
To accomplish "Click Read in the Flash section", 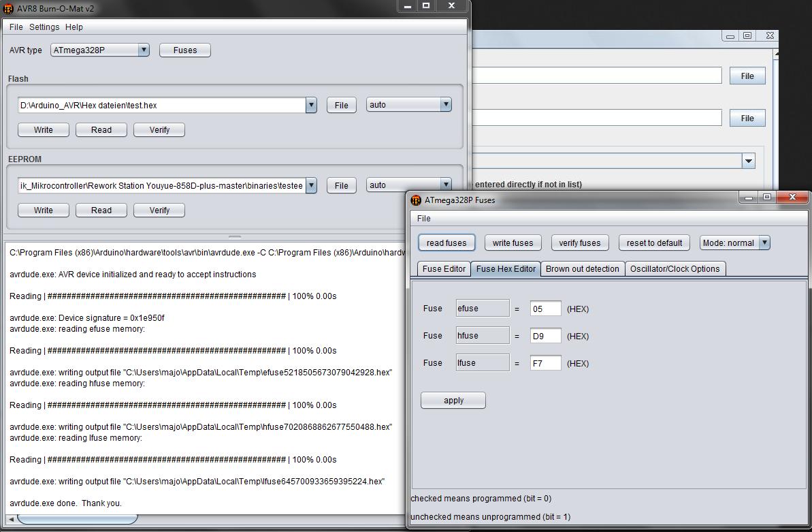I will 101,129.
